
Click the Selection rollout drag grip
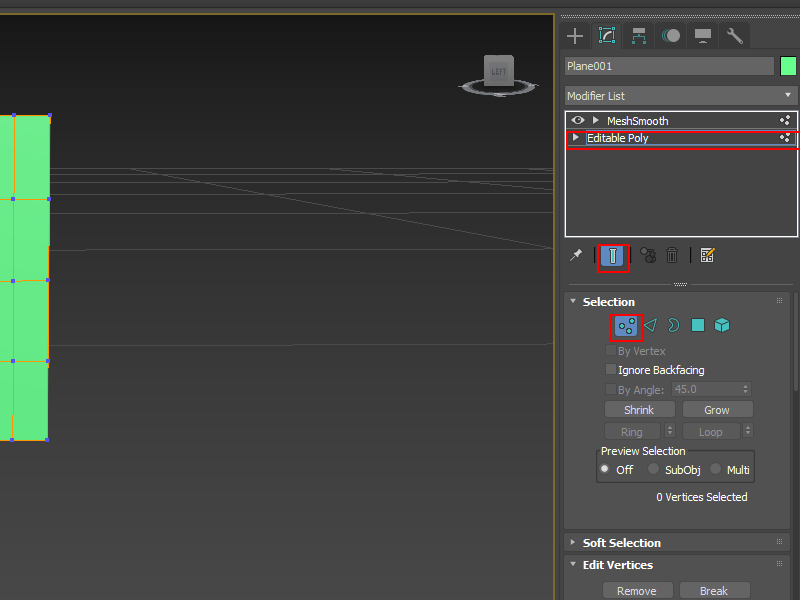[779, 301]
